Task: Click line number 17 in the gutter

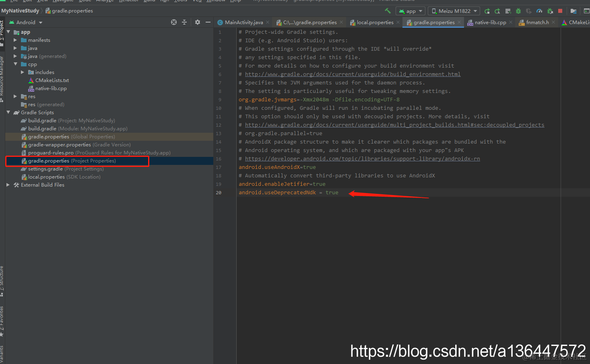Action: [219, 167]
